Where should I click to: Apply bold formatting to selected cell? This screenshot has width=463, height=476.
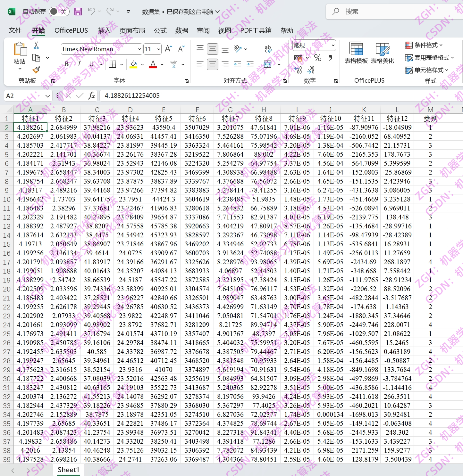66,64
